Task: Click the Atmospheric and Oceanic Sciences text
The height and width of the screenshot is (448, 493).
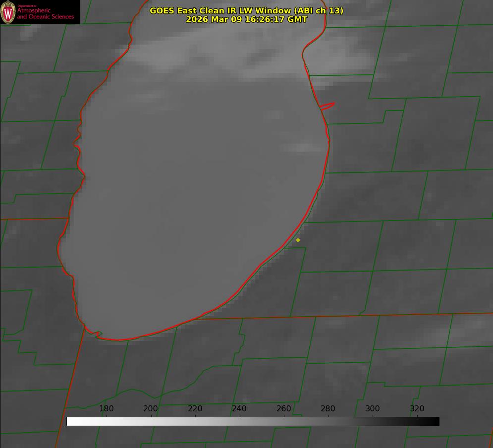Action: coord(46,13)
